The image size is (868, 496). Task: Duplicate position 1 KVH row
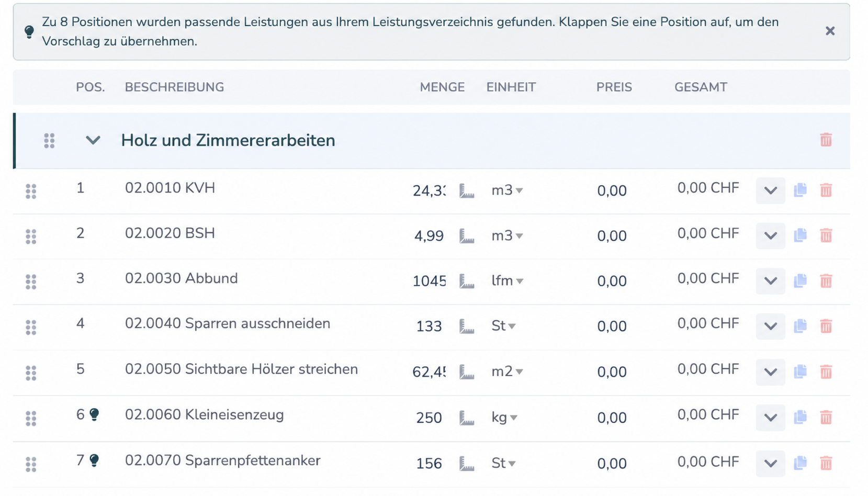(800, 190)
